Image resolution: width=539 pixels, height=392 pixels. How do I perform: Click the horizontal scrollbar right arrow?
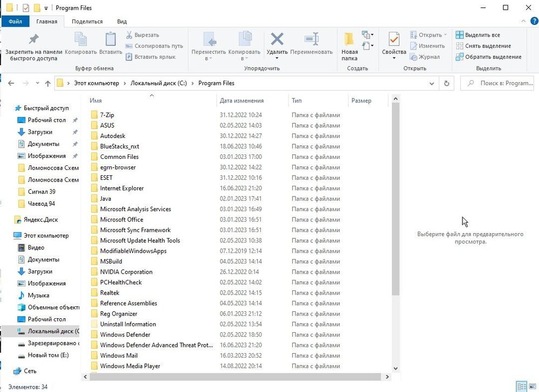click(387, 377)
